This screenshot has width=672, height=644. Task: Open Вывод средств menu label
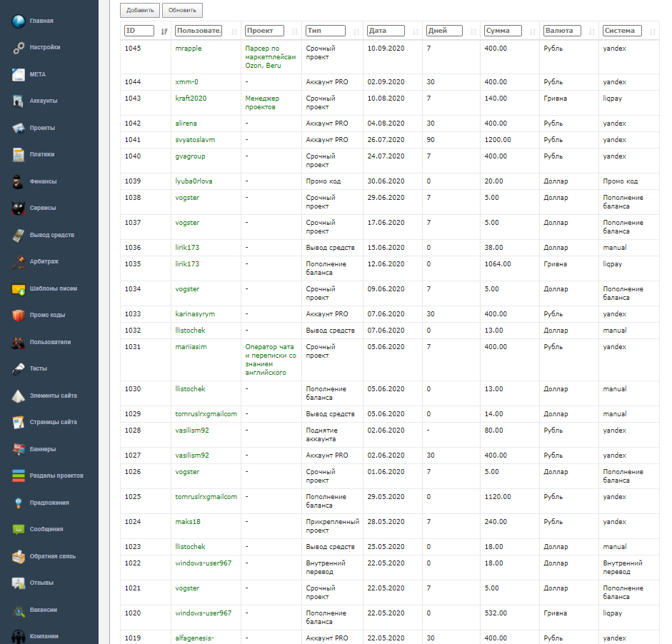pyautogui.click(x=52, y=235)
